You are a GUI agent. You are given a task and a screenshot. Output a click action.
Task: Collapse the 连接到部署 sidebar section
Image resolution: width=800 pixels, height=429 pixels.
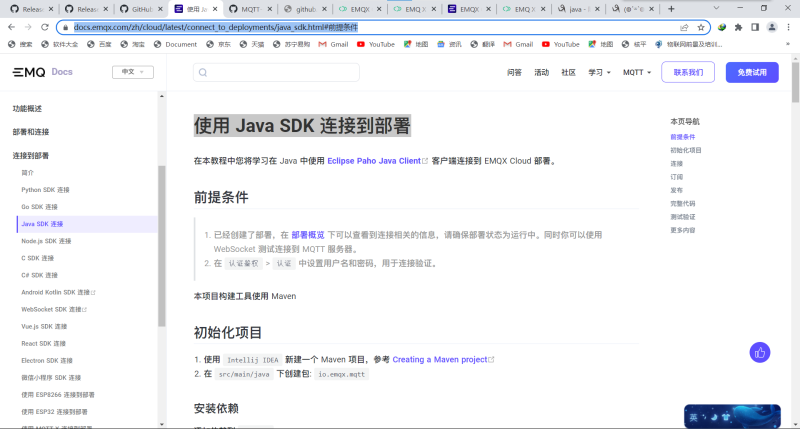pyautogui.click(x=31, y=156)
